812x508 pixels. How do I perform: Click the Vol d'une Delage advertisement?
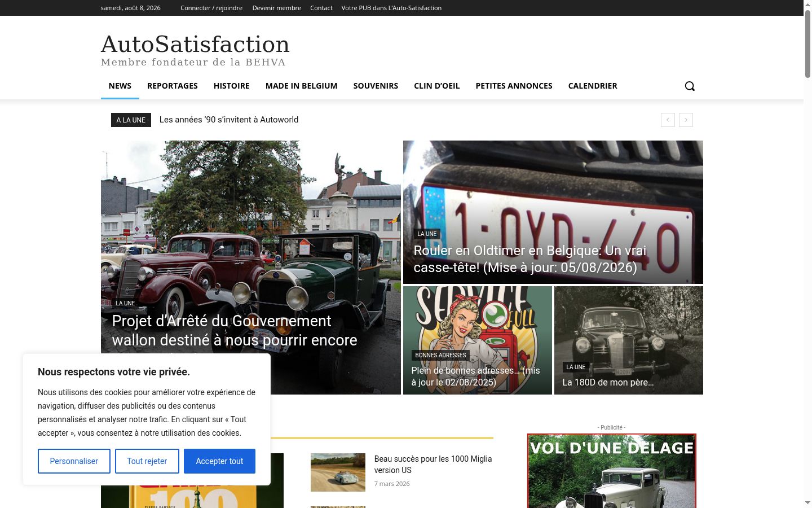click(612, 471)
